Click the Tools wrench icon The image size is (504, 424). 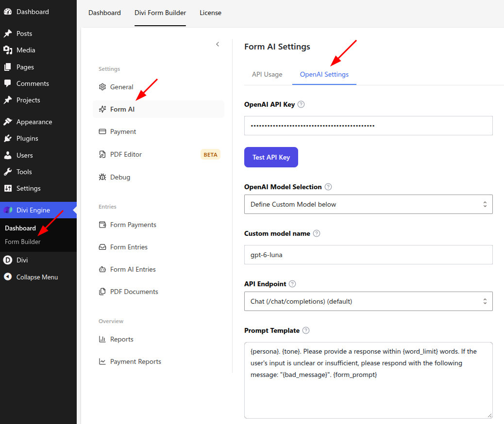click(8, 172)
